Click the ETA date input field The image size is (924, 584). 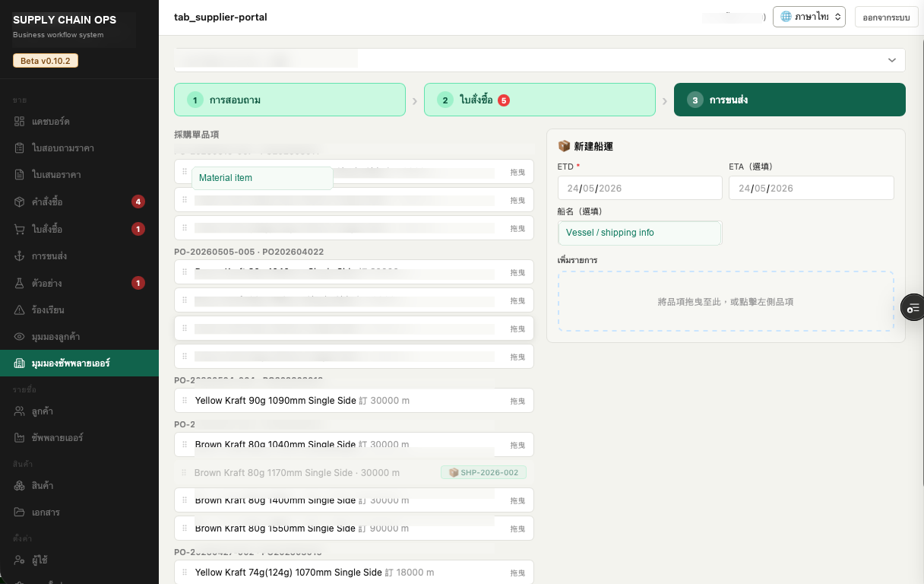pyautogui.click(x=812, y=188)
